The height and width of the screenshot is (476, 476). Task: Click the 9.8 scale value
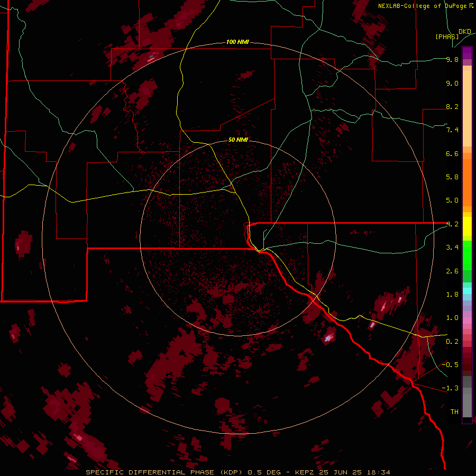452,59
